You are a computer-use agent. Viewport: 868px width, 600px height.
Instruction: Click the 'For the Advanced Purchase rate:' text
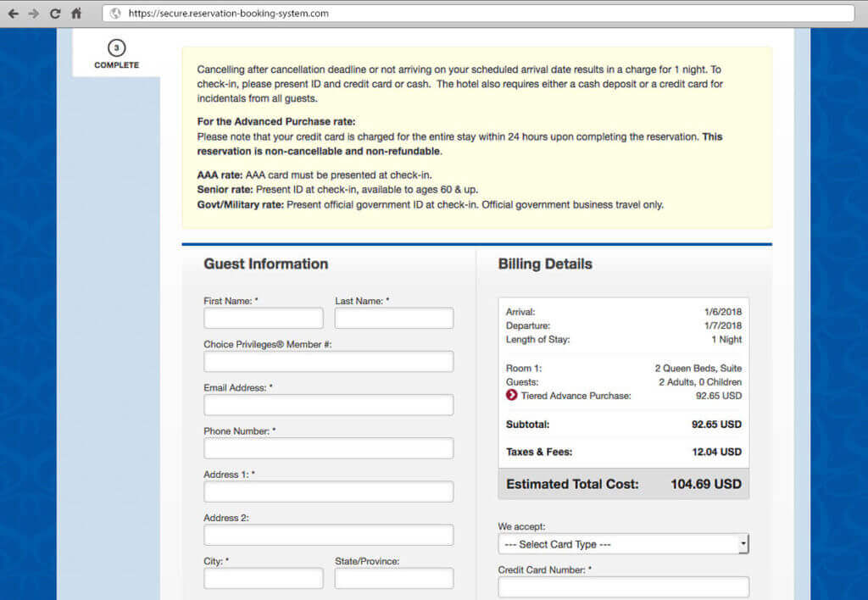coord(276,122)
